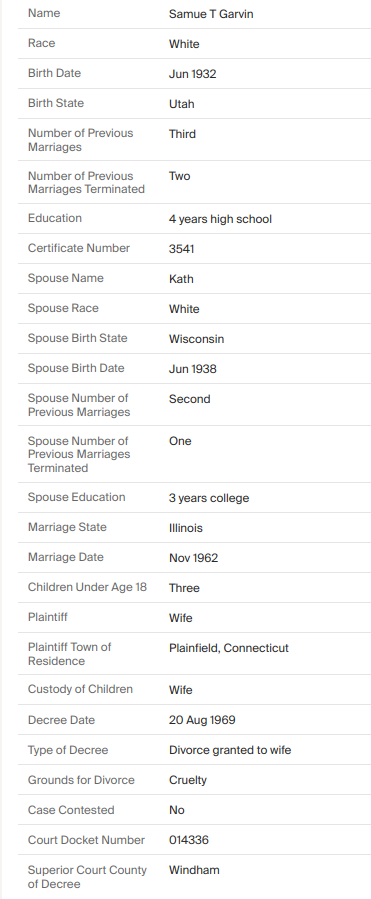
Task: Click the county value Windham
Action: pyautogui.click(x=194, y=870)
